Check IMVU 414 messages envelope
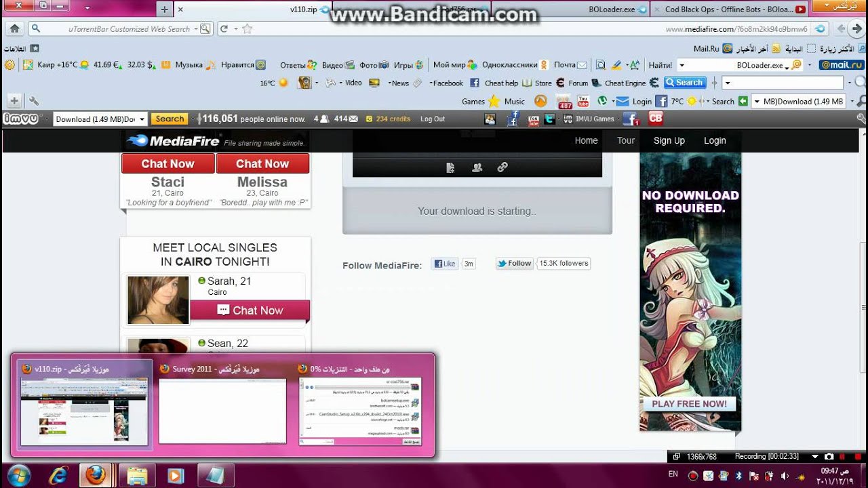 (346, 119)
